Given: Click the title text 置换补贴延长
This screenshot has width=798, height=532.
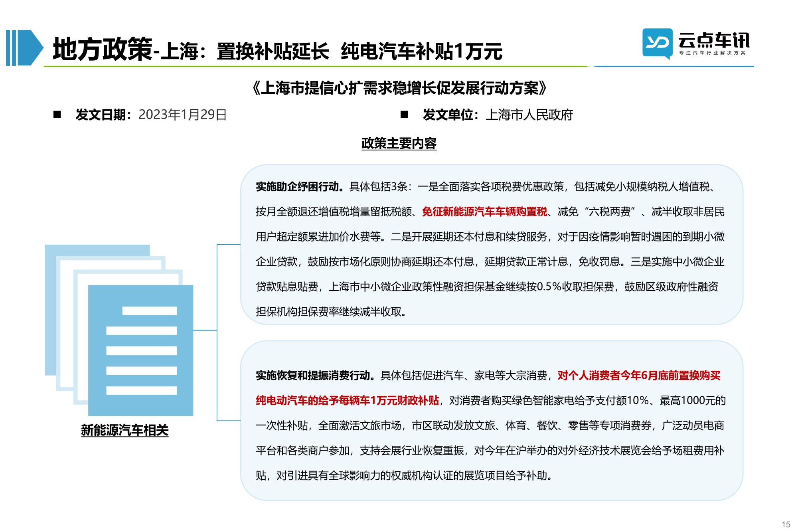Looking at the screenshot, I should [273, 51].
